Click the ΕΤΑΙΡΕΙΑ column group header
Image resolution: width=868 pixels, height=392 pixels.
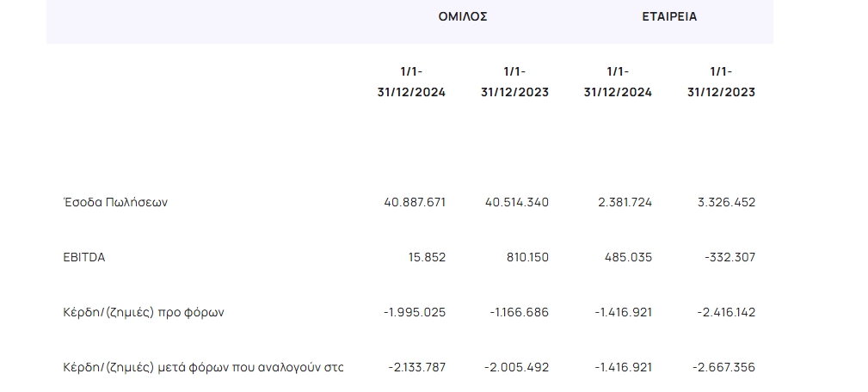click(669, 16)
